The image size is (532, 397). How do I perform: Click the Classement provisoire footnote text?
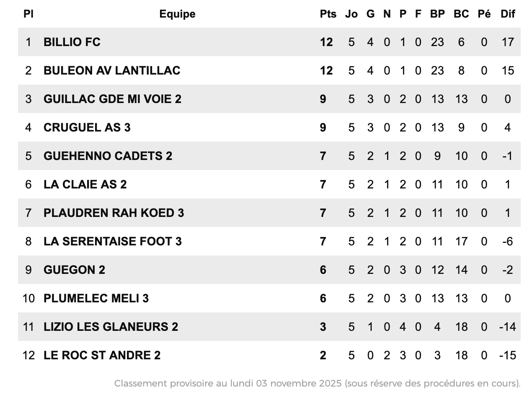[317, 383]
